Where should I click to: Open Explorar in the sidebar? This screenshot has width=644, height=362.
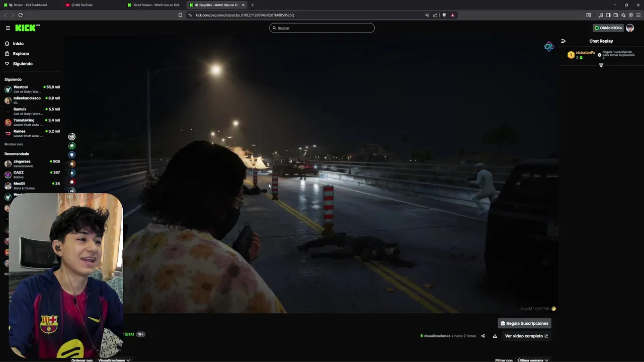point(21,54)
